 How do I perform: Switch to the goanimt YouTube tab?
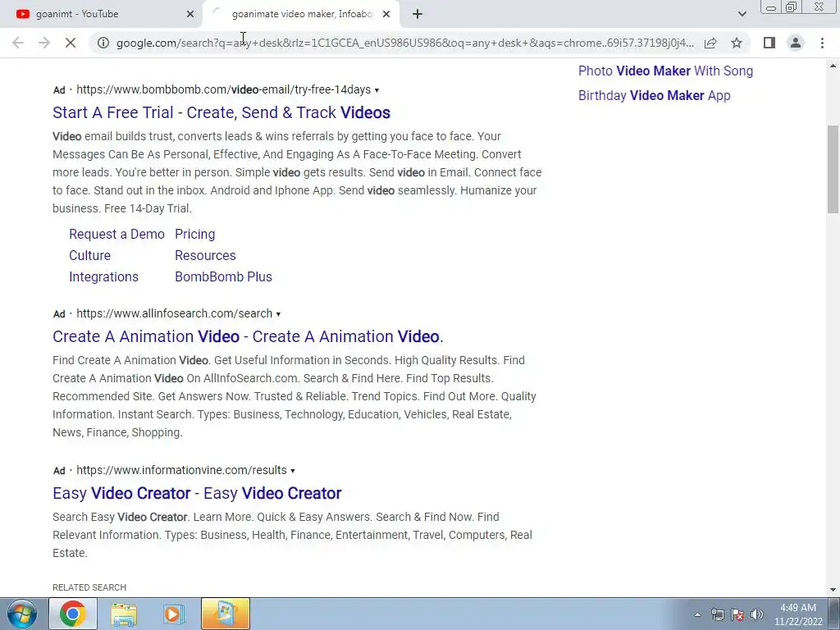(102, 14)
